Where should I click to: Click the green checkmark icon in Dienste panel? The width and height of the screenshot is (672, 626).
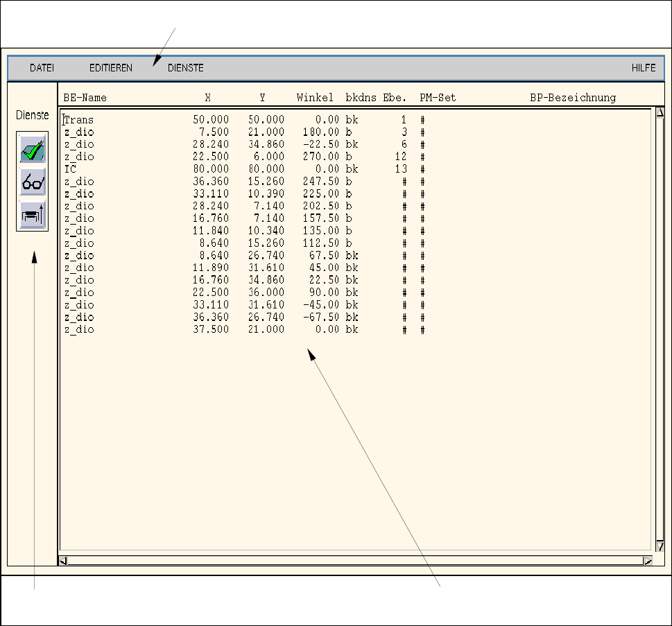tap(33, 150)
